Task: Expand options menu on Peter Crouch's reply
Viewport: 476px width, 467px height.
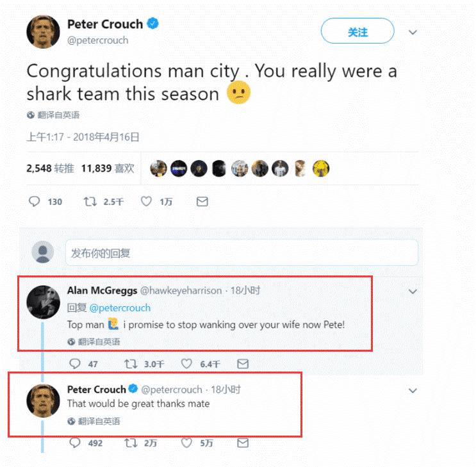Action: [413, 390]
